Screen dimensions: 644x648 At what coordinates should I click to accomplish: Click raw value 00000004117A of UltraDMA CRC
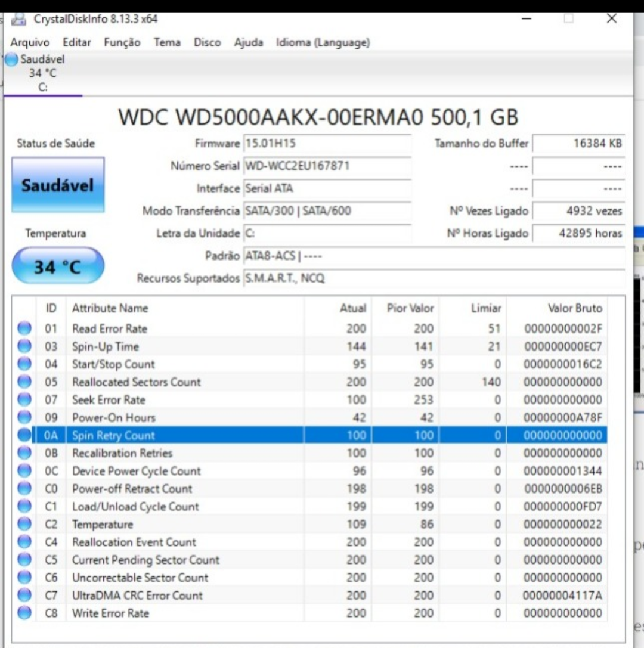(562, 595)
